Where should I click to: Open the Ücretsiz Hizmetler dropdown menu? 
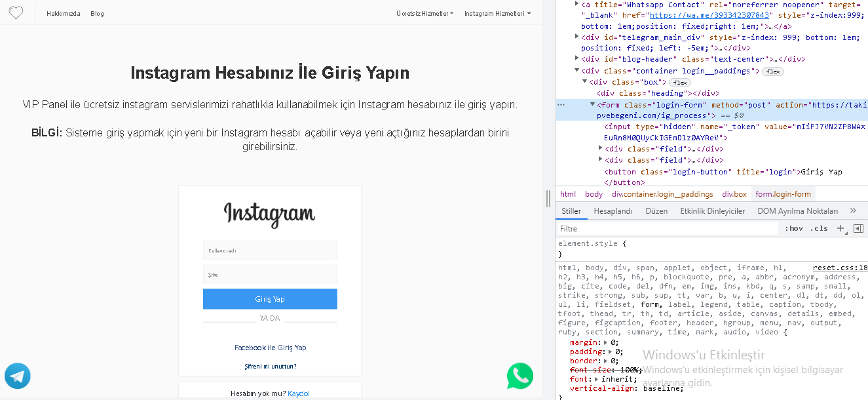pyautogui.click(x=425, y=13)
